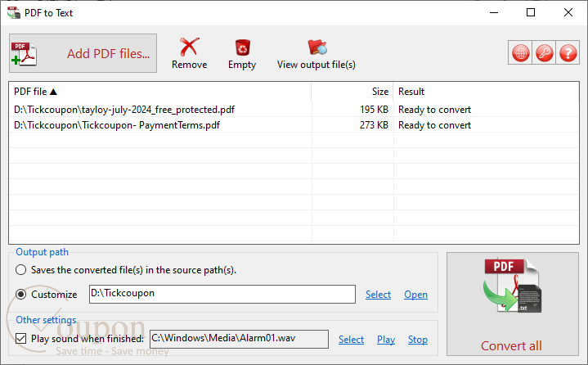
Task: Click Select link for output path
Action: (x=378, y=295)
